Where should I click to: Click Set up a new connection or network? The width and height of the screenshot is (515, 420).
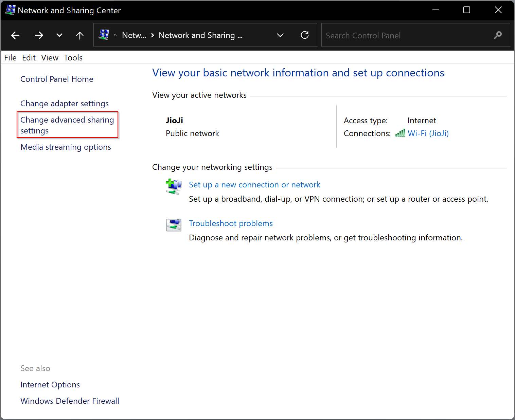pos(254,185)
